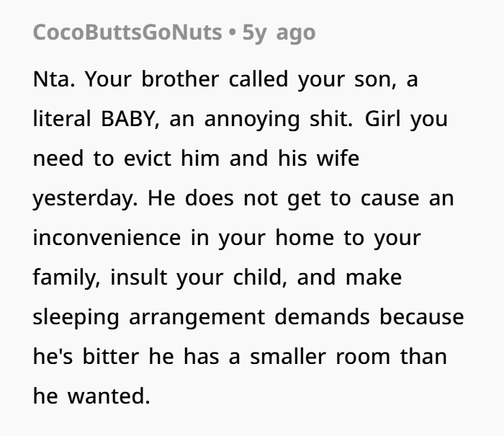Click the word "bitter" in the comment
The width and height of the screenshot is (504, 436).
click(x=107, y=356)
